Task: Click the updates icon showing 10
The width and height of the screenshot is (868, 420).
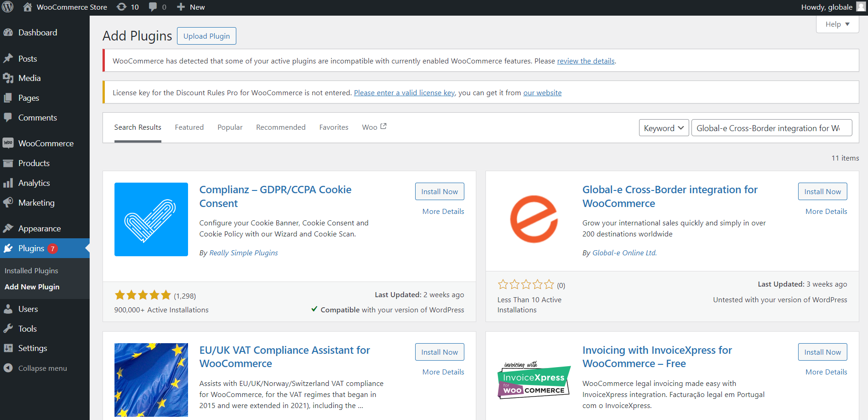Action: point(121,7)
